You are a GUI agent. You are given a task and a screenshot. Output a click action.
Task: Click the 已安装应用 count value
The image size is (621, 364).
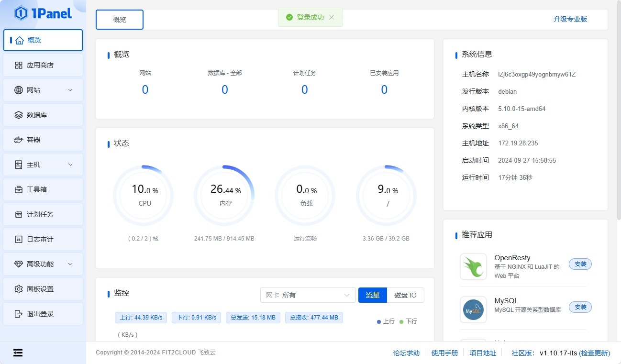[x=384, y=90]
